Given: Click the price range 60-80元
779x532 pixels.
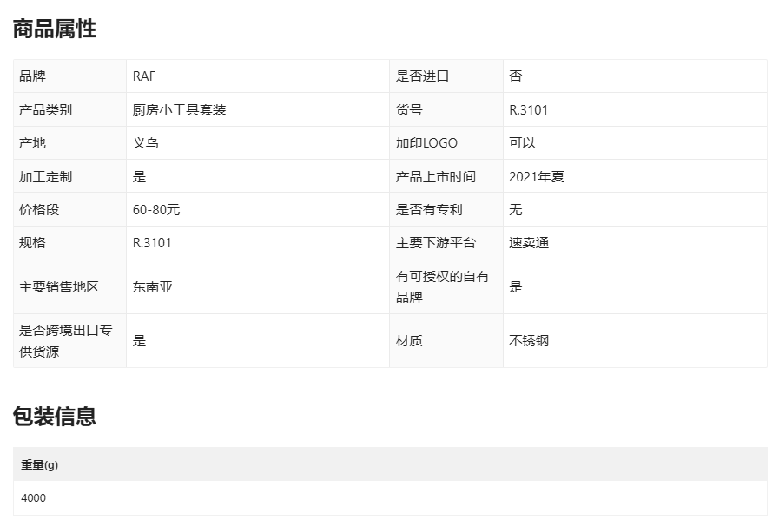Looking at the screenshot, I should click(156, 210).
